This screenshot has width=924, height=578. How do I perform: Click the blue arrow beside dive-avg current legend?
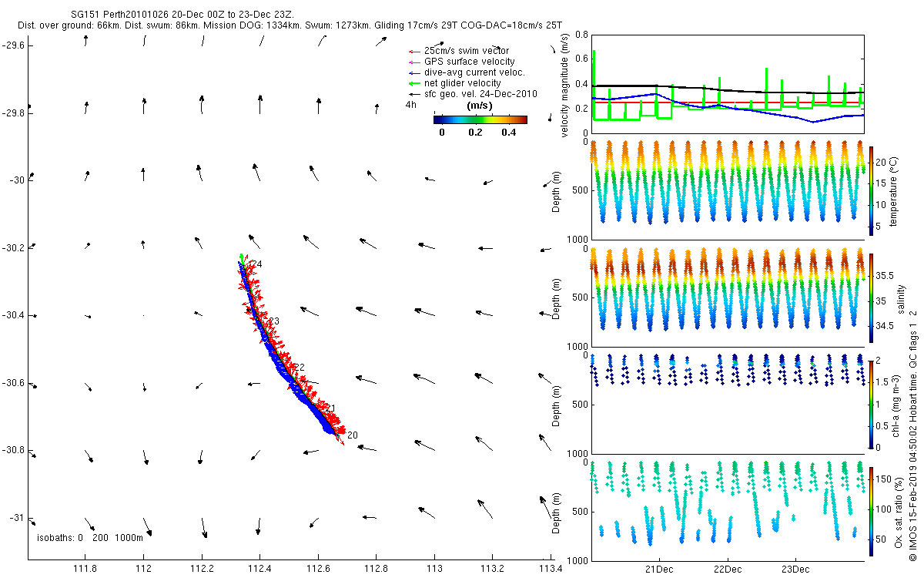[413, 73]
